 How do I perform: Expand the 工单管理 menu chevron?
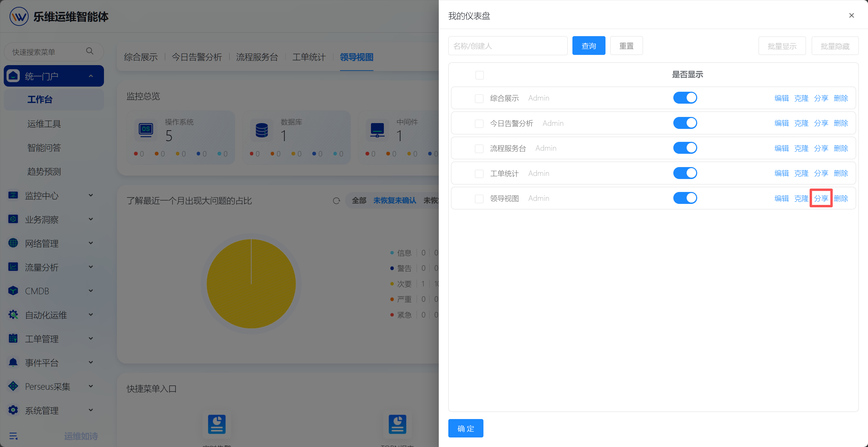point(91,339)
